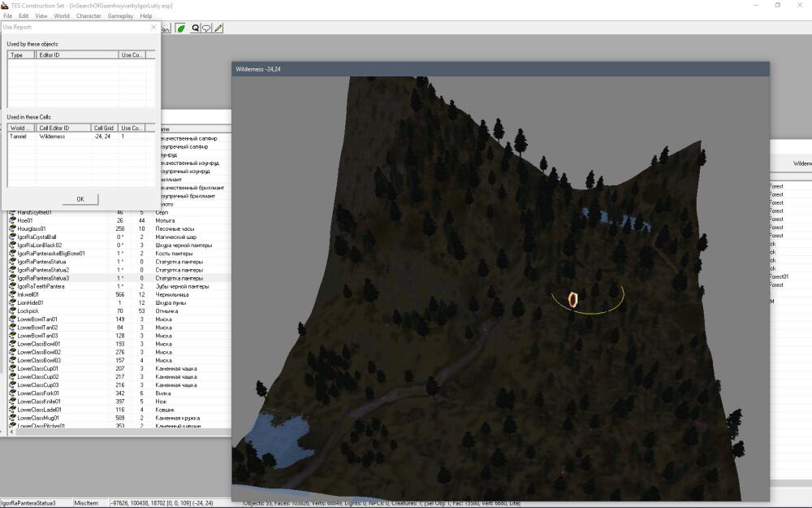
Task: Open the Gameplay menu
Action: pos(120,15)
